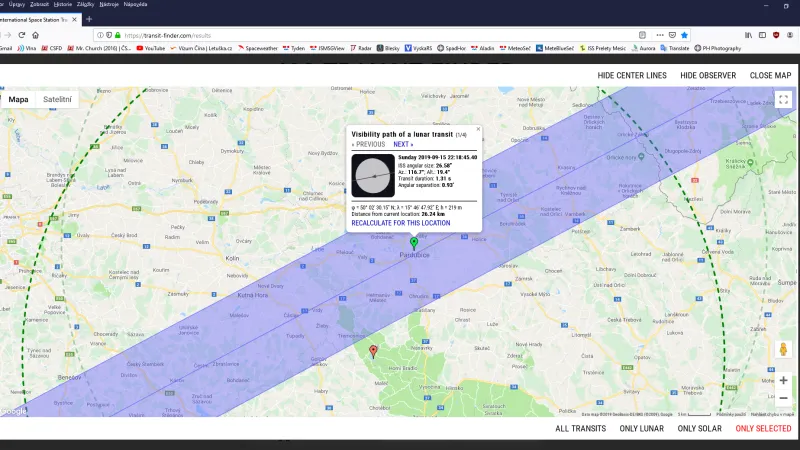
Task: Switch map to Satelitní view
Action: click(56, 100)
